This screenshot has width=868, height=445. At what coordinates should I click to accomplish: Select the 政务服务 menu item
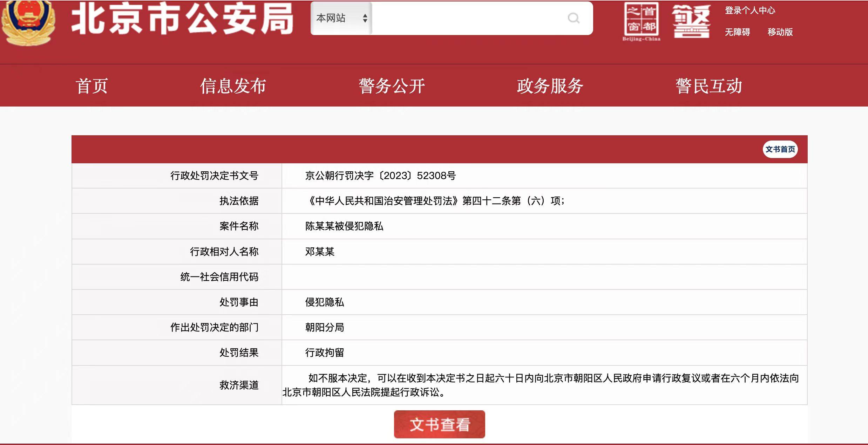tap(550, 86)
